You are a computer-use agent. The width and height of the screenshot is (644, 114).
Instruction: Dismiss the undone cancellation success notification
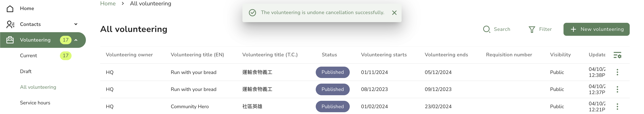click(394, 13)
